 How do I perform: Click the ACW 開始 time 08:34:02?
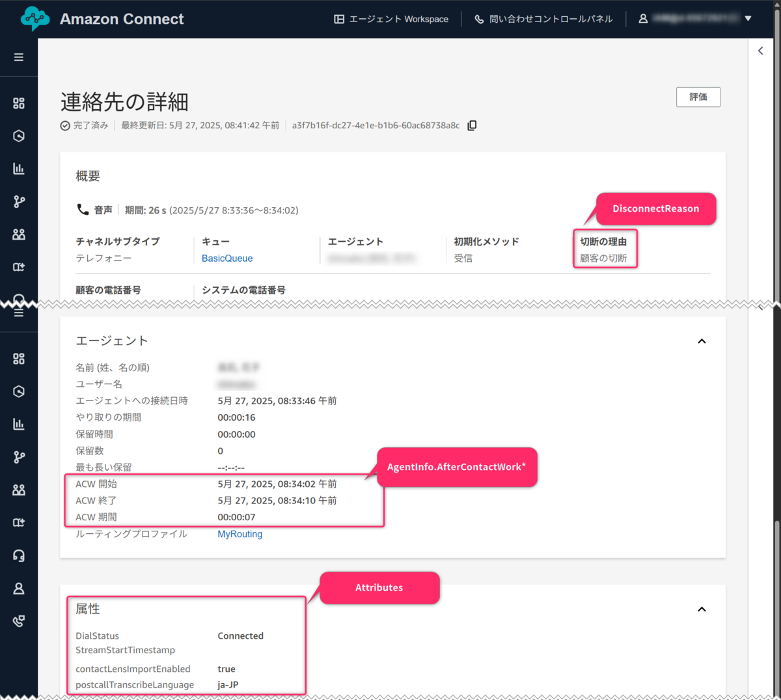(277, 484)
